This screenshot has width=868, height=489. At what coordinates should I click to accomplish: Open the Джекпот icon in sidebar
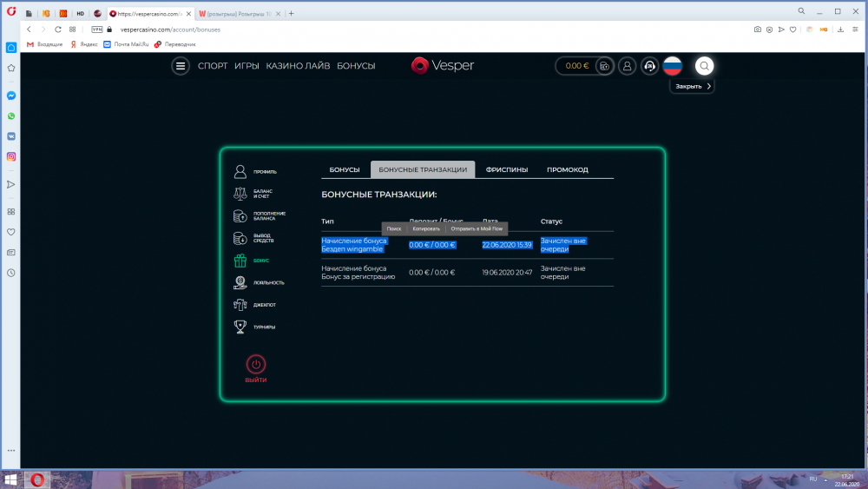[240, 305]
